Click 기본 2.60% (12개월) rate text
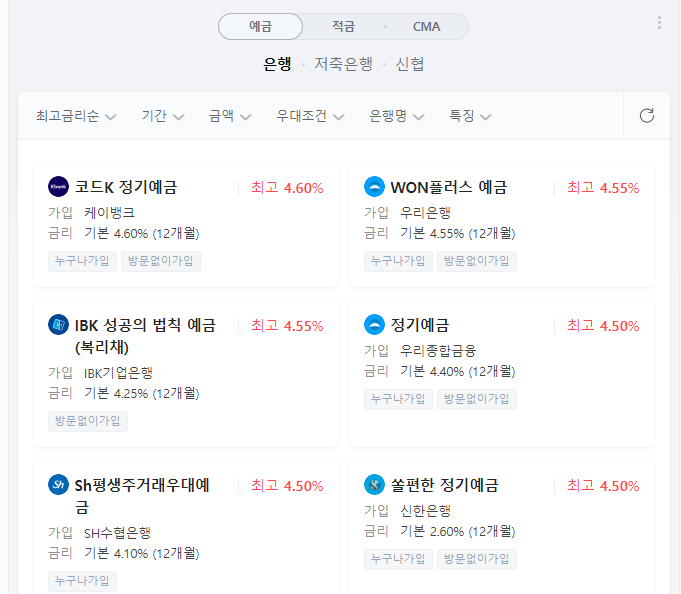Viewport: 681px width, 594px height. pos(458,531)
